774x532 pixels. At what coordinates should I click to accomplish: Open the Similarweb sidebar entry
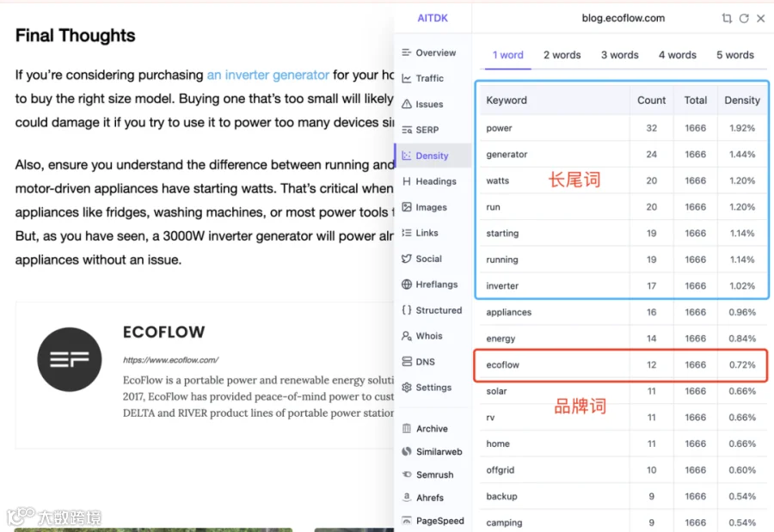[433, 451]
